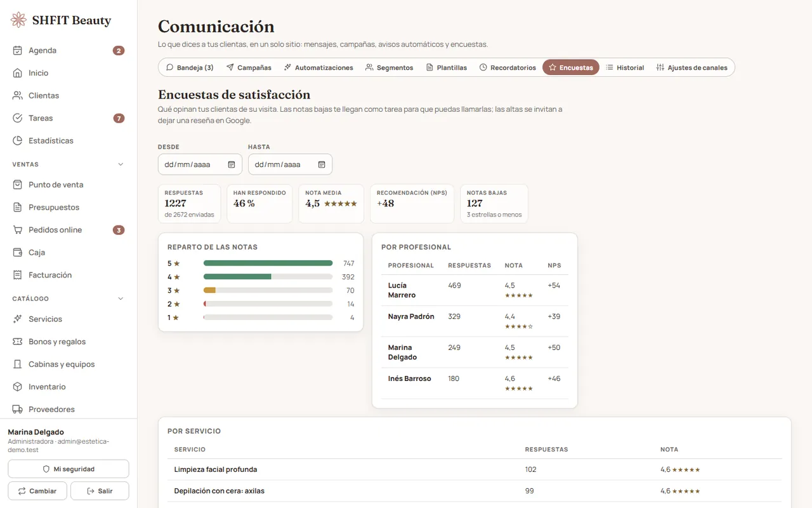Click Depilación con cera: axilas row

(475, 491)
